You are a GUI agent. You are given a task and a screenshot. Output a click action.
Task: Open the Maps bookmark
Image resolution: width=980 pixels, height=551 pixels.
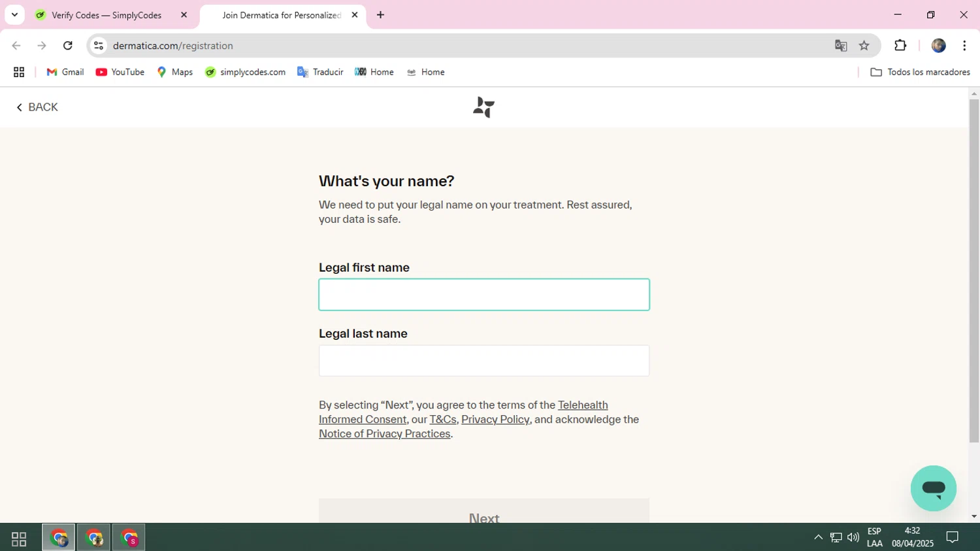[175, 72]
